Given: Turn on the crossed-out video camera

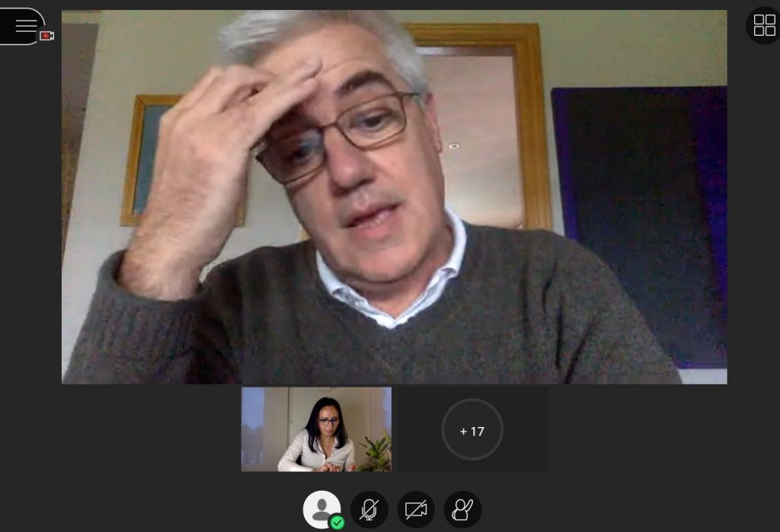Looking at the screenshot, I should coord(416,510).
